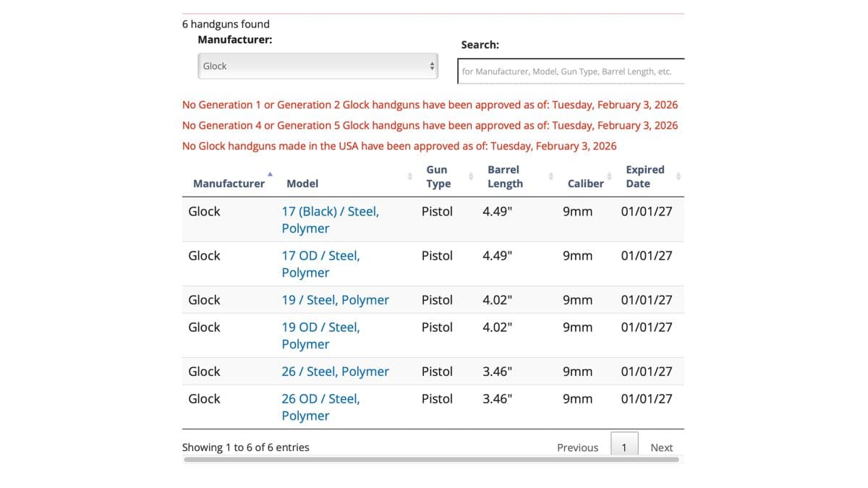Click 4.02" barrel length in 19 / Steel row

coord(497,300)
